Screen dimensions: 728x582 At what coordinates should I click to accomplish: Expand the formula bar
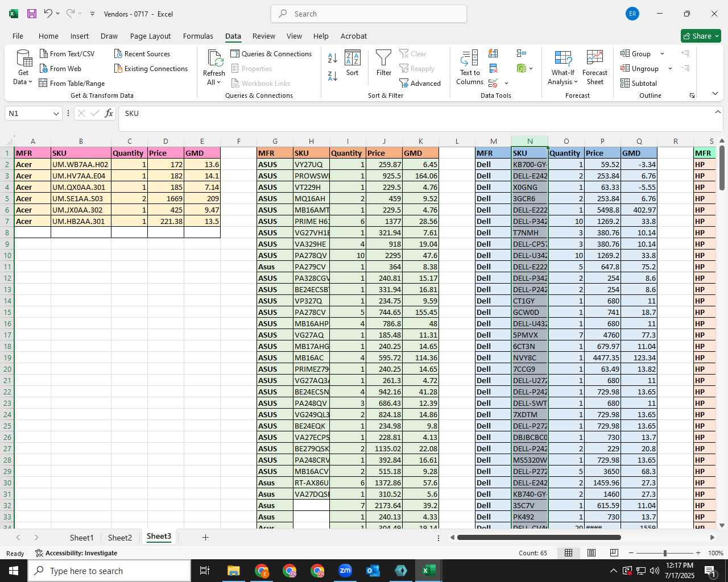[x=718, y=112]
